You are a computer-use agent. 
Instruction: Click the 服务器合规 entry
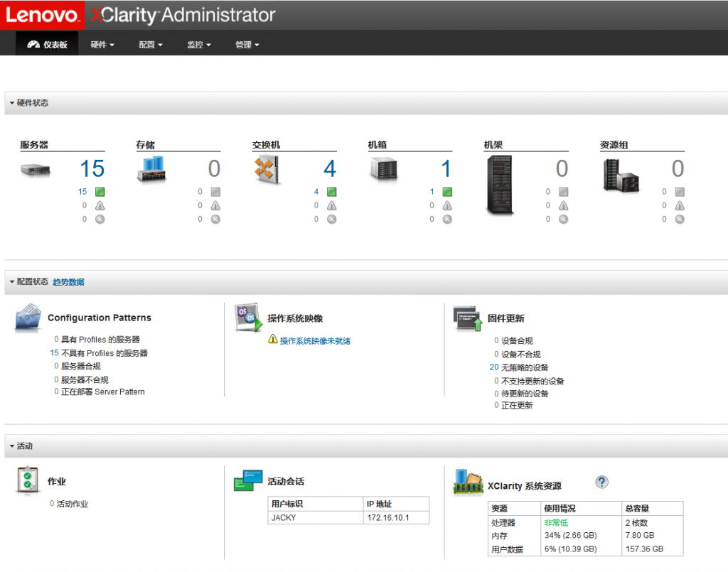[x=77, y=366]
